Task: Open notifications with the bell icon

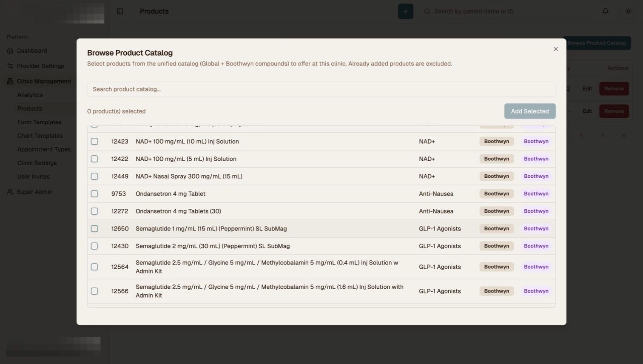Action: (x=606, y=11)
